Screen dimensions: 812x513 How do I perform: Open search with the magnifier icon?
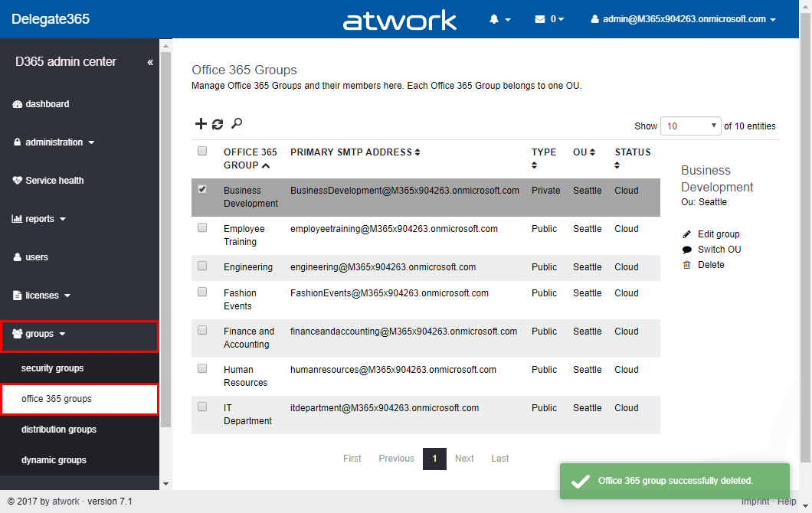click(237, 123)
